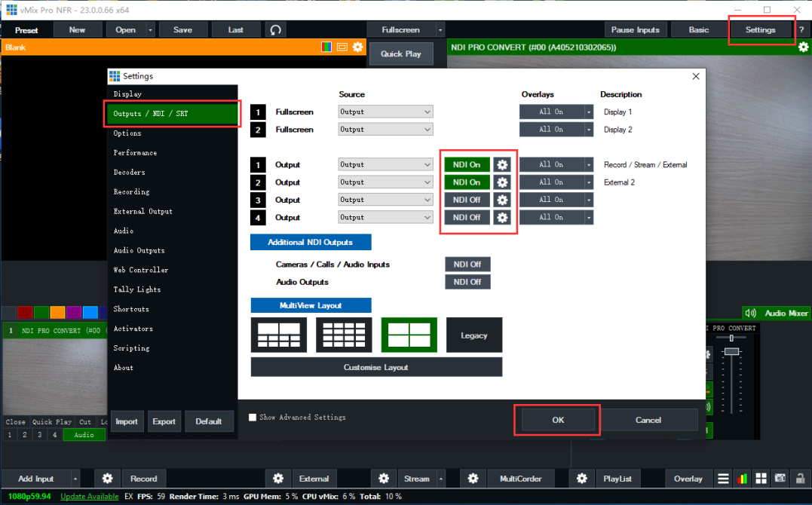The width and height of the screenshot is (812, 505).
Task: Open Source dropdown for Fullscreen 1
Action: click(385, 112)
